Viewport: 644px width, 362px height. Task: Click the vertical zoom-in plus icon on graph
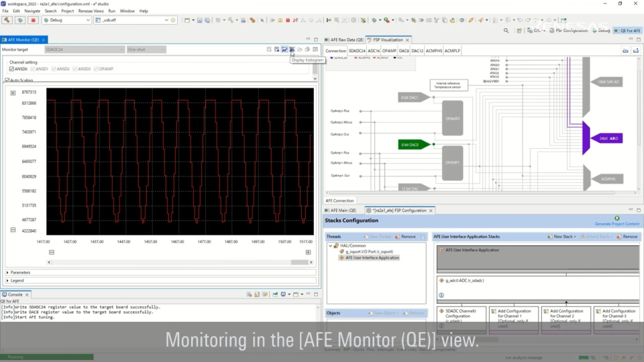(x=13, y=93)
